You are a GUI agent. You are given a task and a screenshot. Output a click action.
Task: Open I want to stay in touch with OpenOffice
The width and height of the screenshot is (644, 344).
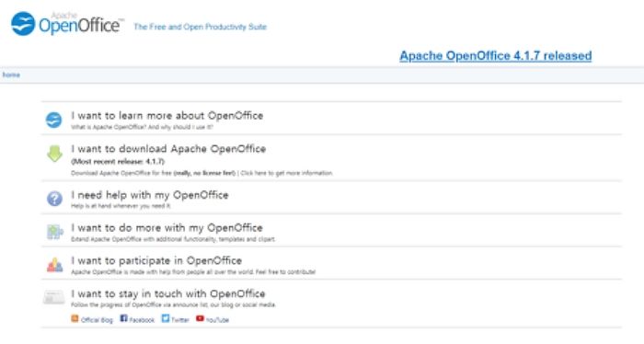[168, 294]
